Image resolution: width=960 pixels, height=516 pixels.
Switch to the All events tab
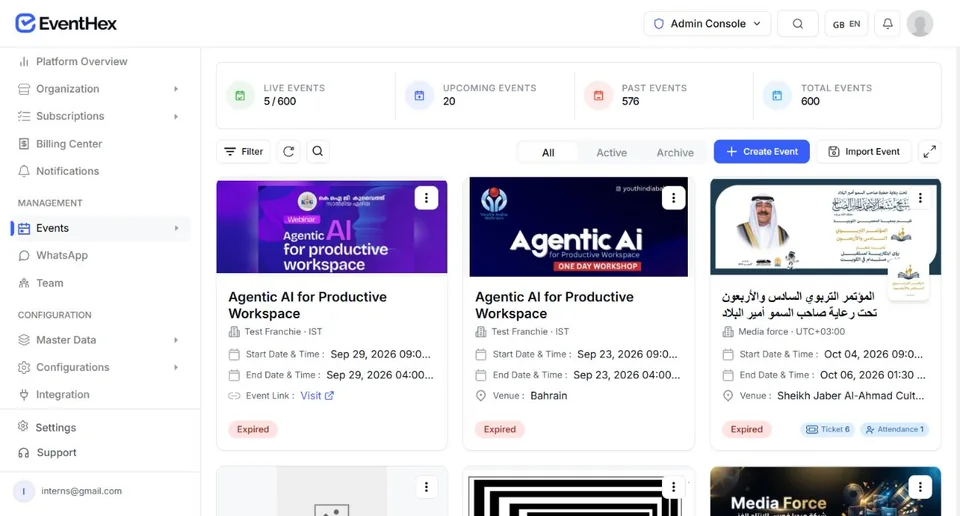pos(548,152)
